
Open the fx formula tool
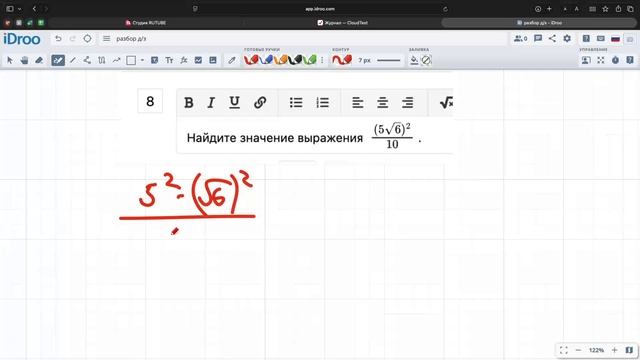[x=184, y=60]
